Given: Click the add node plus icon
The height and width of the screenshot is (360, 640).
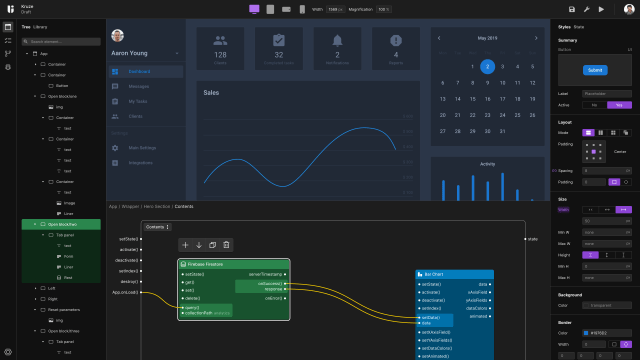Looking at the screenshot, I should tap(185, 245).
